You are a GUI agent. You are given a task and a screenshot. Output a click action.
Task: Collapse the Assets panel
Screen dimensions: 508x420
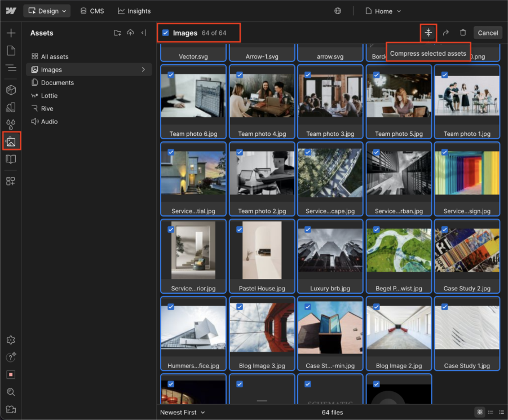pos(144,33)
